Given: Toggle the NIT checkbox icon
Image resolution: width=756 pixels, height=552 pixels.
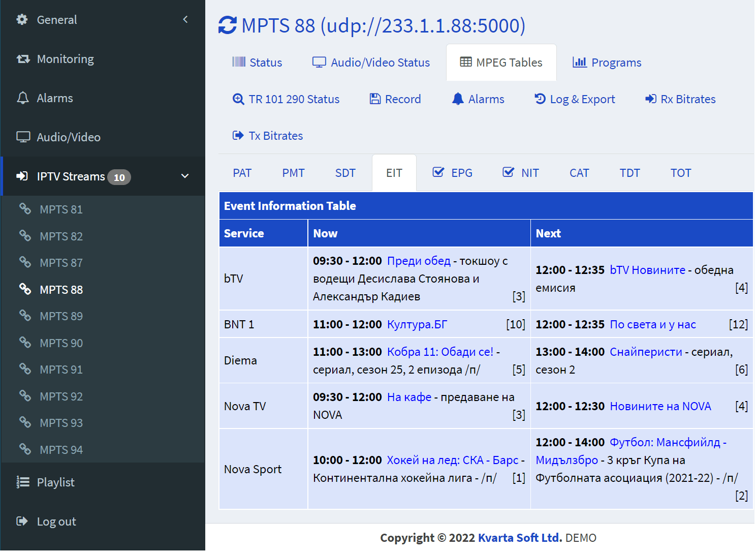Looking at the screenshot, I should click(x=508, y=172).
